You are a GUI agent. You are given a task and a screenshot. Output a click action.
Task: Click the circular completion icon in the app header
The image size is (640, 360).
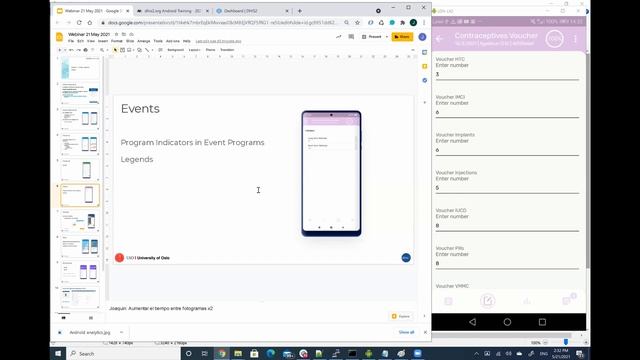click(554, 39)
